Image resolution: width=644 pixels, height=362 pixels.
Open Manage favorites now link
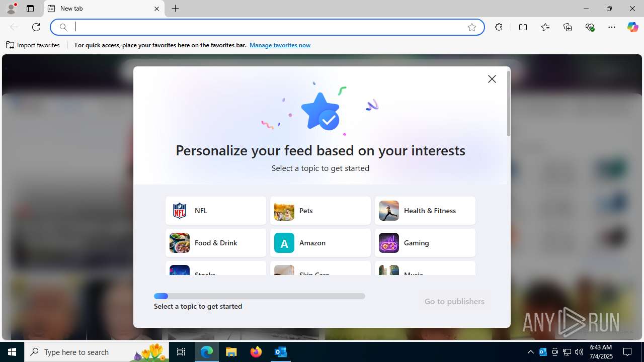click(280, 45)
